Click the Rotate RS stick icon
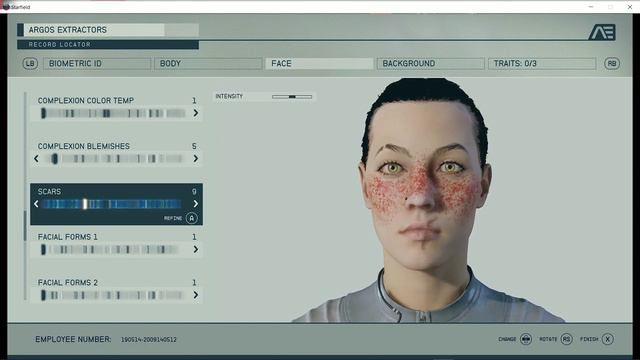Image resolution: width=640 pixels, height=360 pixels. [x=566, y=339]
